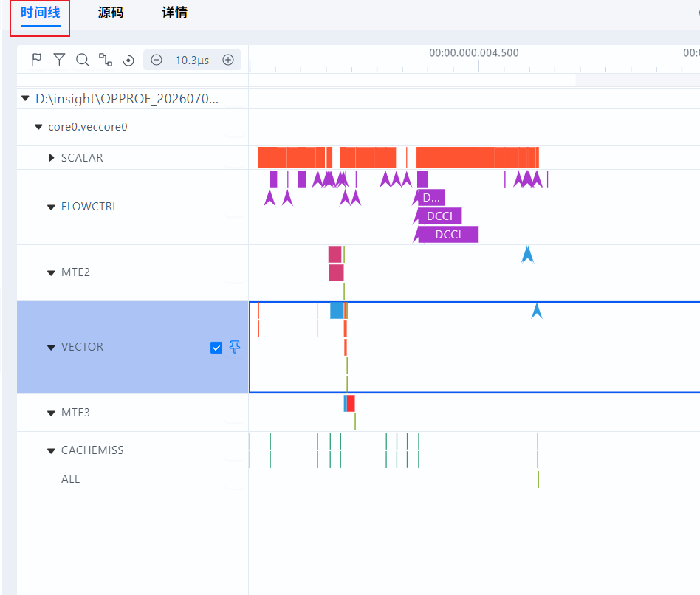Click the blue arrow marker in MTE2 lane
This screenshot has width=700, height=595.
point(528,254)
